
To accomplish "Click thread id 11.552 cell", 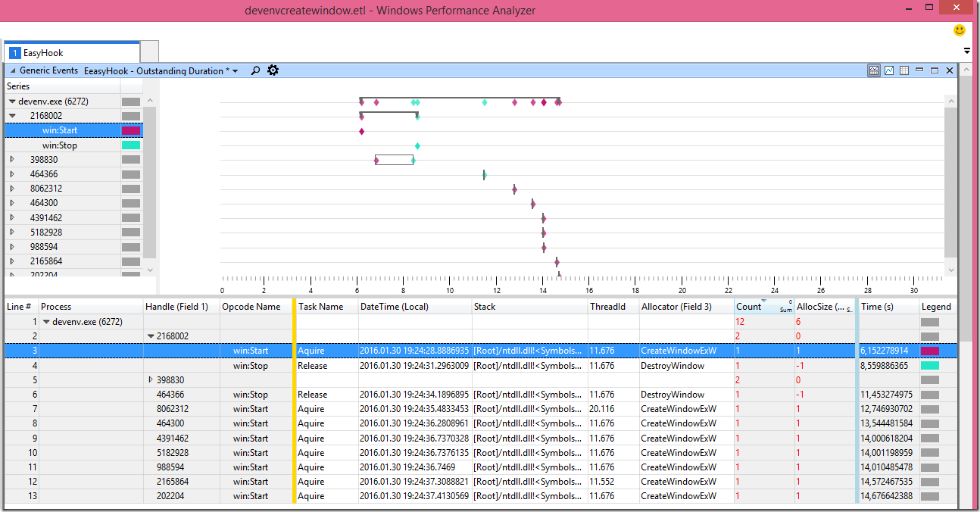I will click(x=602, y=482).
